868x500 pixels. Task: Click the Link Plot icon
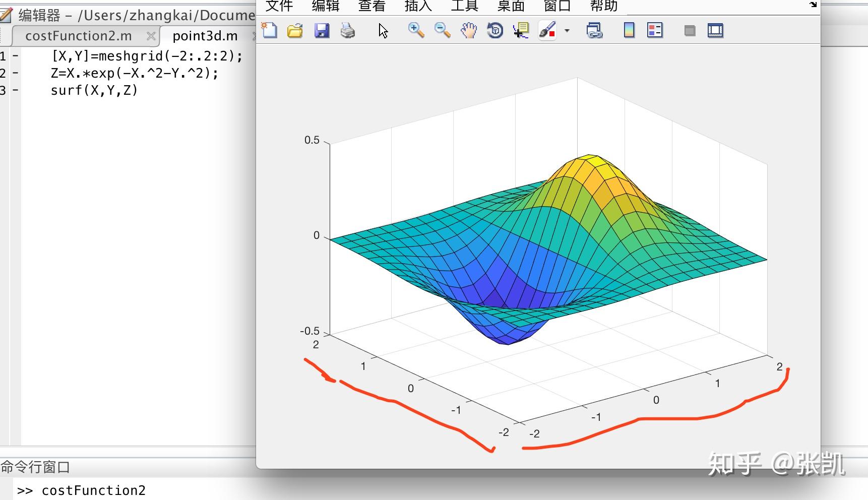(x=595, y=30)
